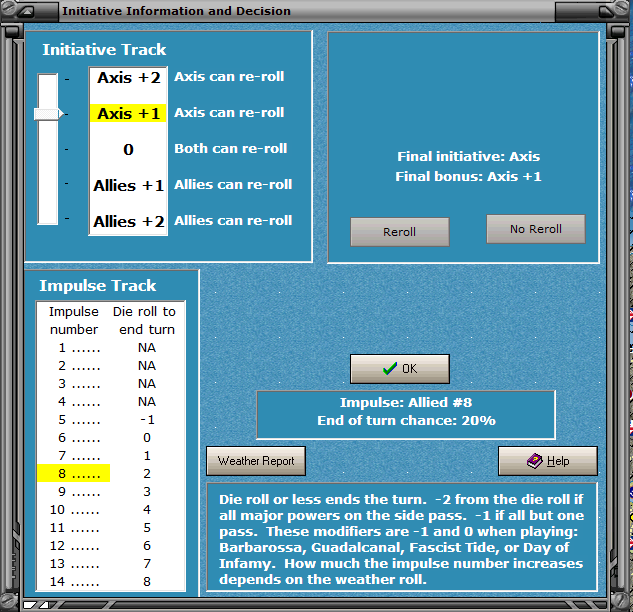
Task: Click the highlighted impulse 8 row
Action: coord(111,473)
